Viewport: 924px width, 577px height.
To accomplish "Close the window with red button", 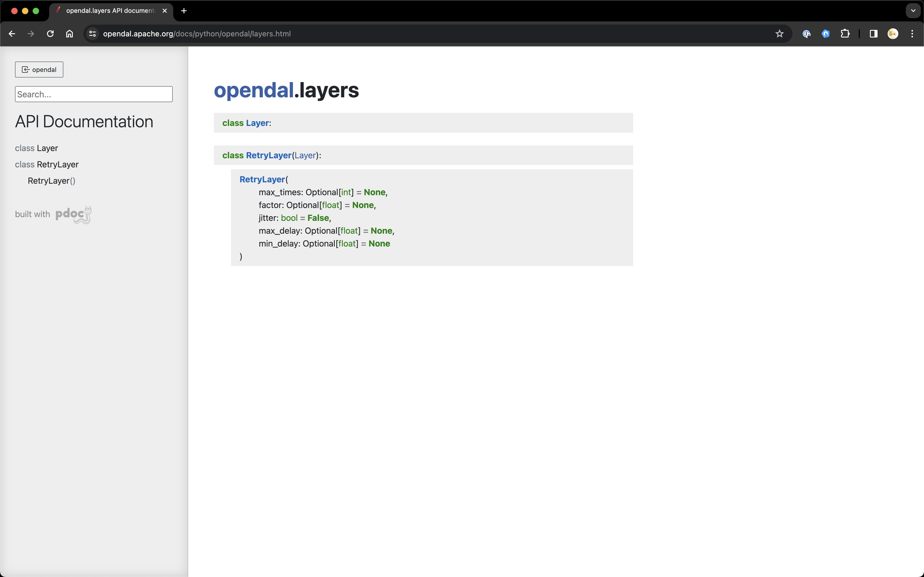I will [14, 11].
